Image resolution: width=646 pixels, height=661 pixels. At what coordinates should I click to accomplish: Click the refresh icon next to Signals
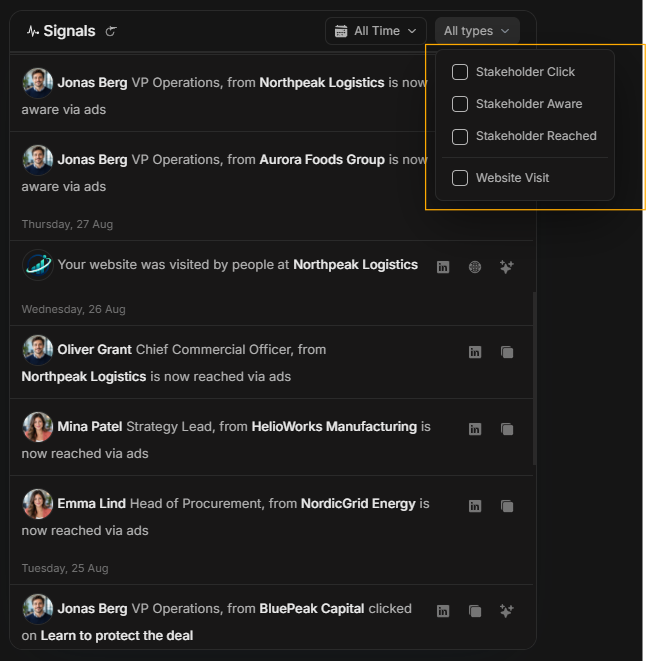pyautogui.click(x=111, y=31)
